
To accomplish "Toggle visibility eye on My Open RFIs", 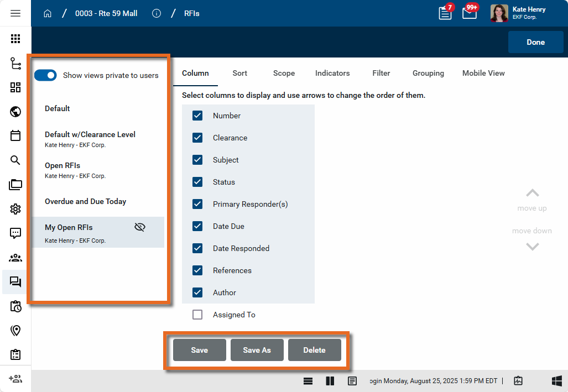I will (x=140, y=227).
